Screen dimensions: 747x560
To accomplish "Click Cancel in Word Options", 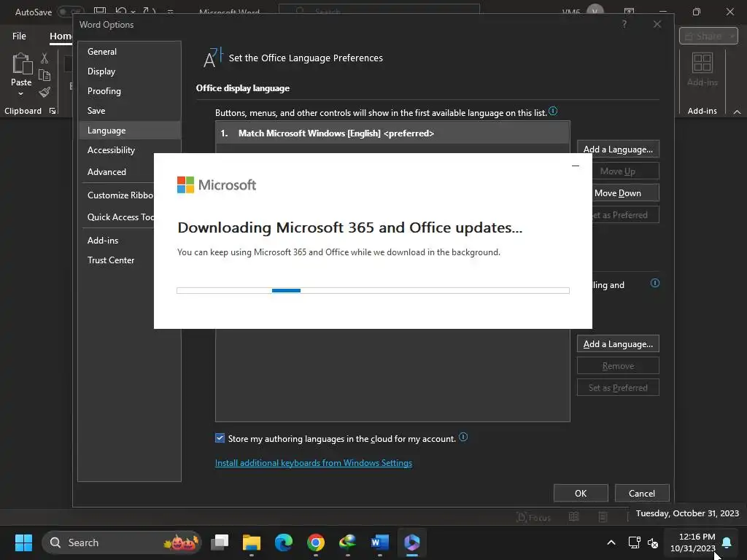I will click(642, 494).
